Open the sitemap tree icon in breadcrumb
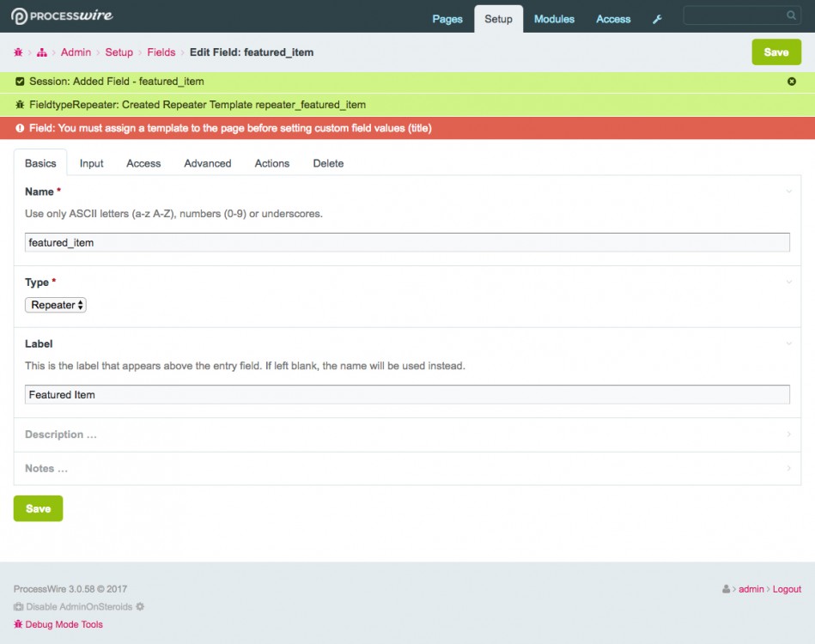This screenshot has height=644, width=815. pyautogui.click(x=42, y=52)
